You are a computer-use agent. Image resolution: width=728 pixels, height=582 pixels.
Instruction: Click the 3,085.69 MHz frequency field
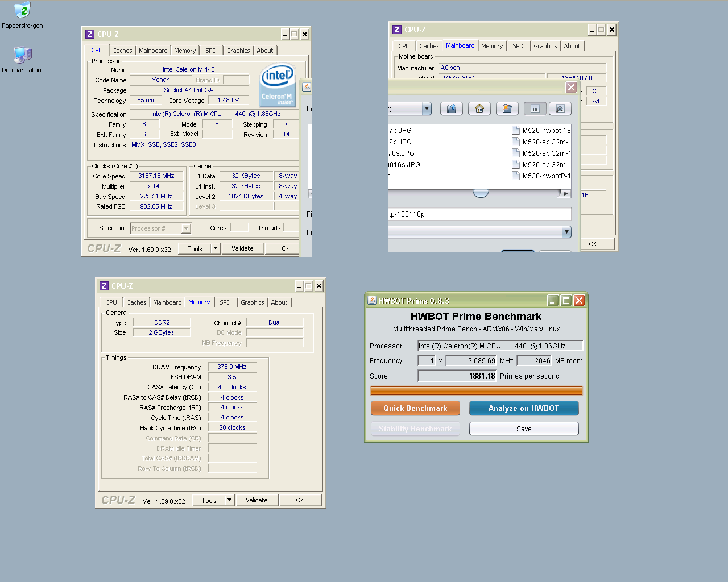471,361
